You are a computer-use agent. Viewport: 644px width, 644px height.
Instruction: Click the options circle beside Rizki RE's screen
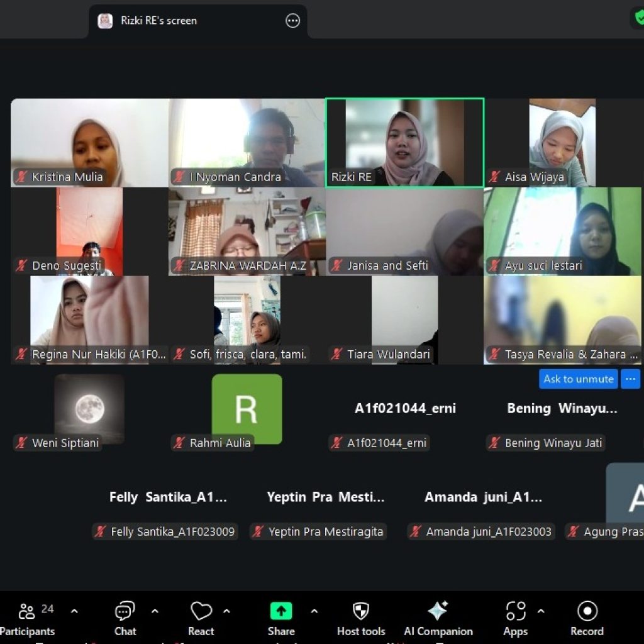[x=293, y=21]
